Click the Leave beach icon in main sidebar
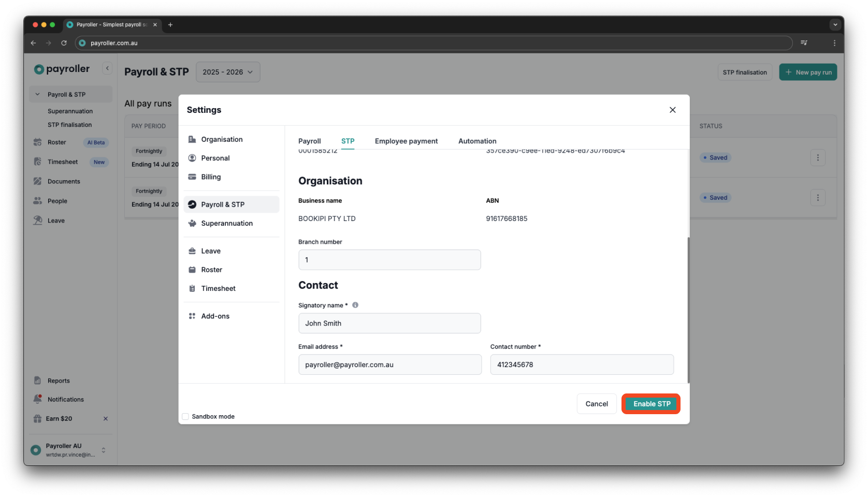The image size is (868, 497). click(x=38, y=221)
